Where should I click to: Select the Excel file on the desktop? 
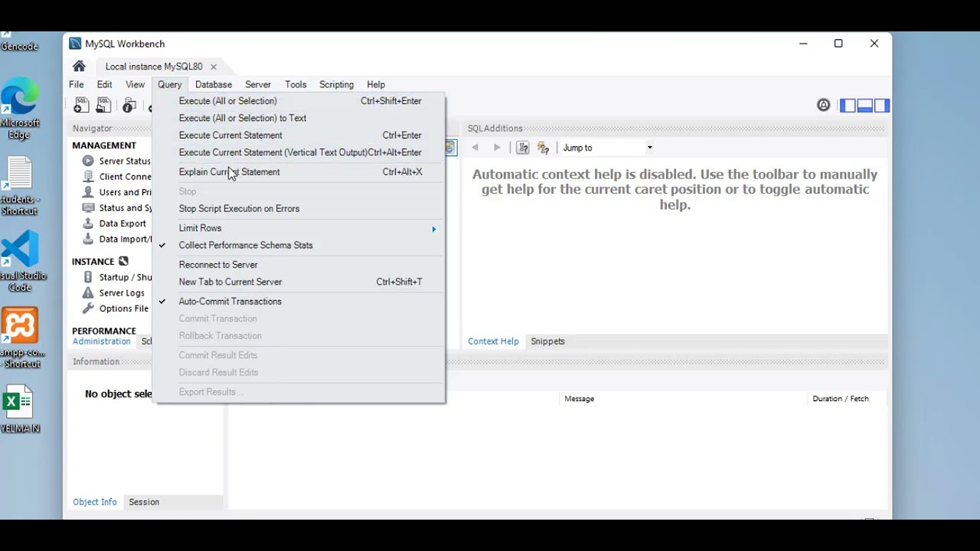click(18, 409)
